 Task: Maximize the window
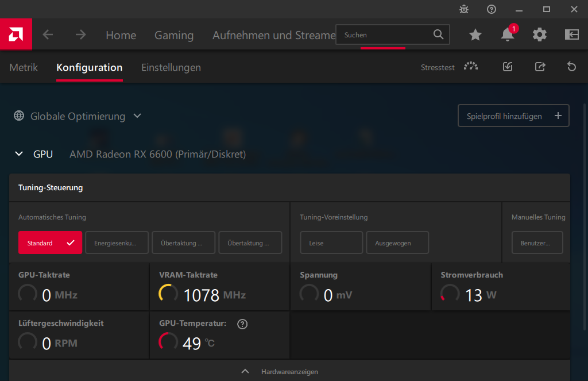point(547,9)
